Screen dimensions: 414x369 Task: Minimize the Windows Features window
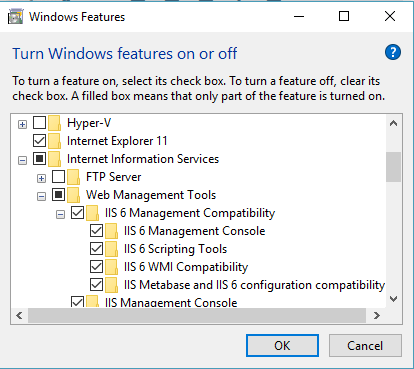(x=299, y=16)
